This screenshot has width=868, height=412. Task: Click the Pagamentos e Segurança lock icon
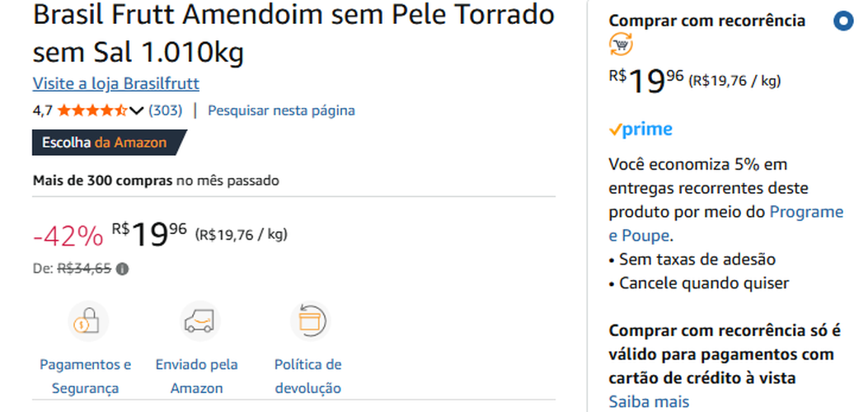point(87,321)
